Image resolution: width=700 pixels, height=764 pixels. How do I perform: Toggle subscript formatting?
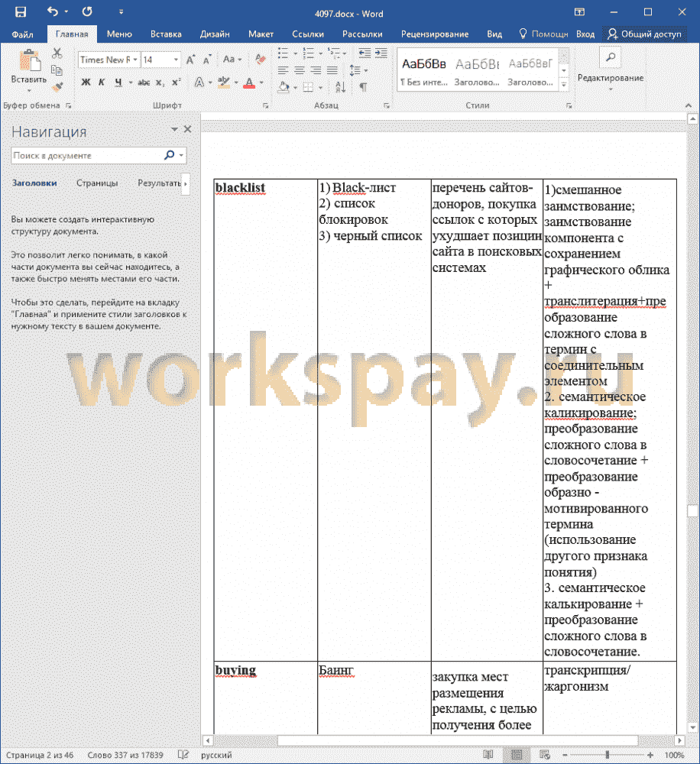click(x=160, y=83)
